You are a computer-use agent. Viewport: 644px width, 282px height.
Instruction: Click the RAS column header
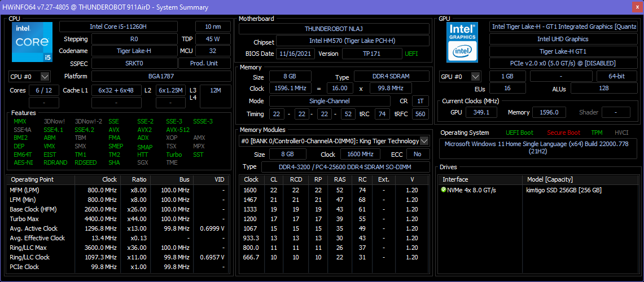[x=340, y=179]
